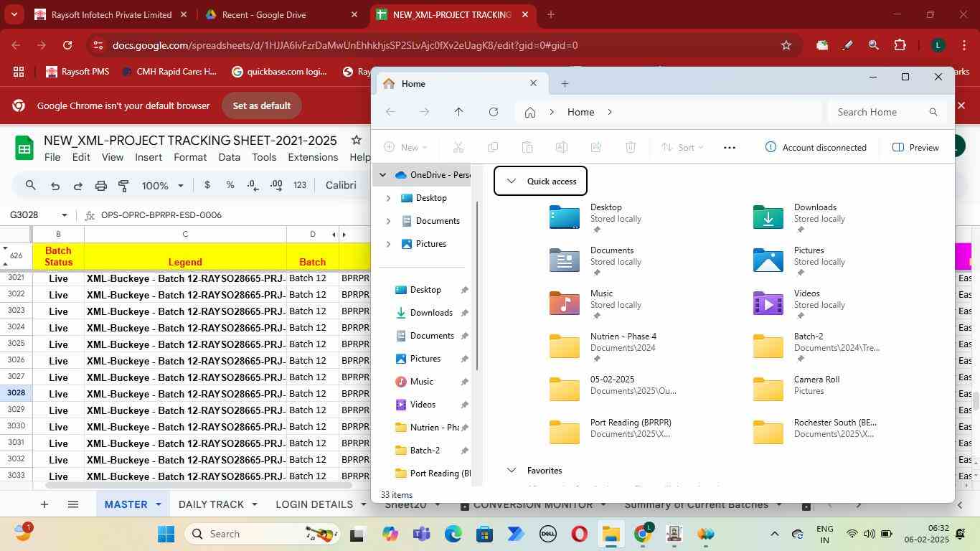This screenshot has height=551, width=980.
Task: Open Microsoft Teams from the taskbar
Action: [422, 534]
